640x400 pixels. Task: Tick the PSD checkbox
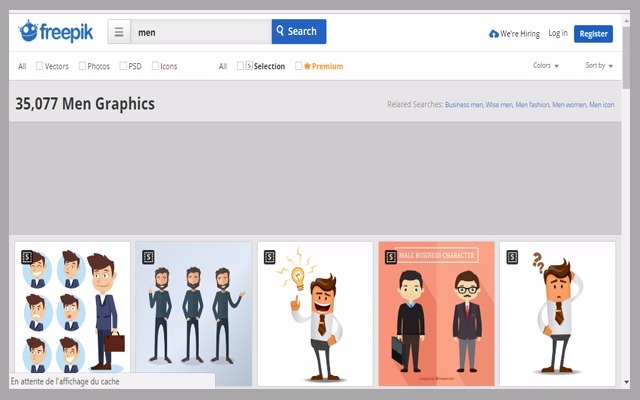(123, 66)
